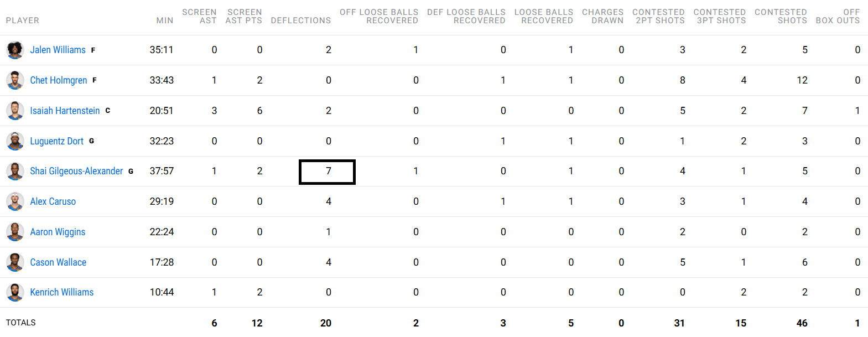Sort by Off Box Outs header
Image resolution: width=868 pixels, height=337 pixels.
838,16
